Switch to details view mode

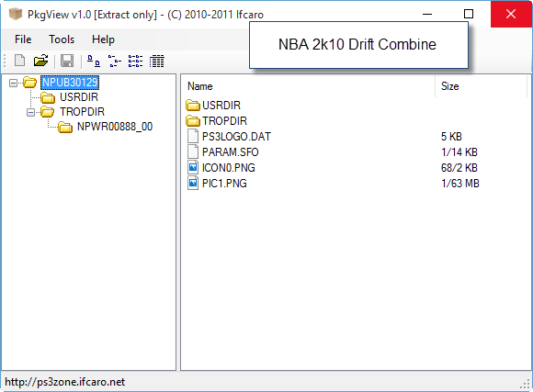157,61
